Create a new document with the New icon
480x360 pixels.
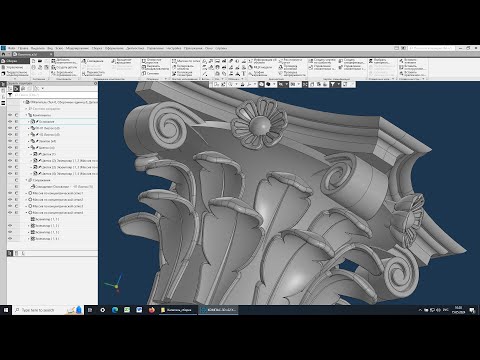coord(33,61)
